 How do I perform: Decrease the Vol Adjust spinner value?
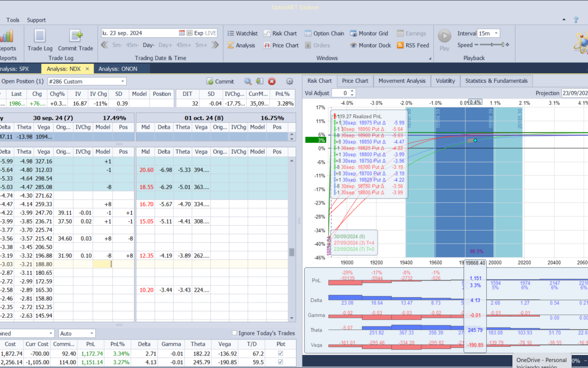(x=352, y=95)
